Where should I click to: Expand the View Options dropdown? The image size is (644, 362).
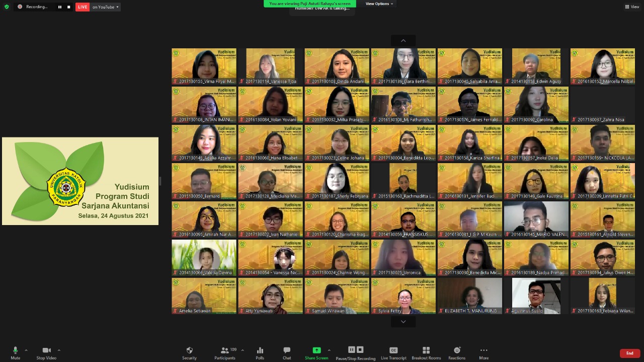[x=379, y=4]
